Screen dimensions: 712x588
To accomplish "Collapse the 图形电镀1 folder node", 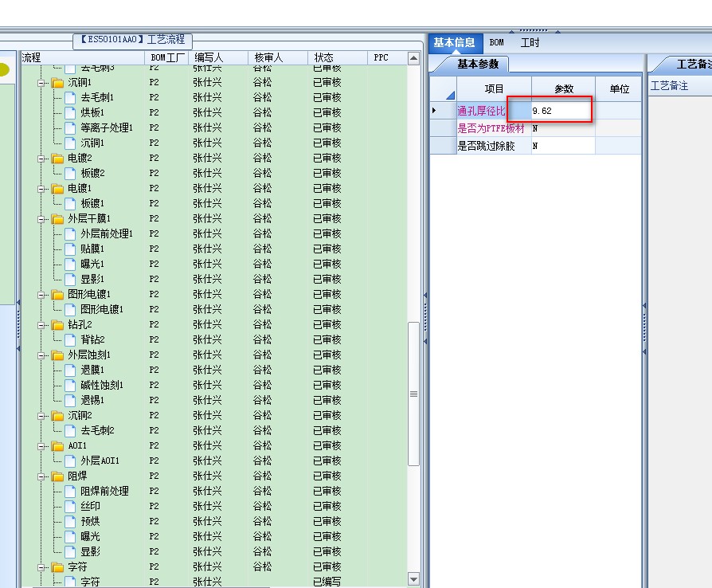I will point(41,295).
